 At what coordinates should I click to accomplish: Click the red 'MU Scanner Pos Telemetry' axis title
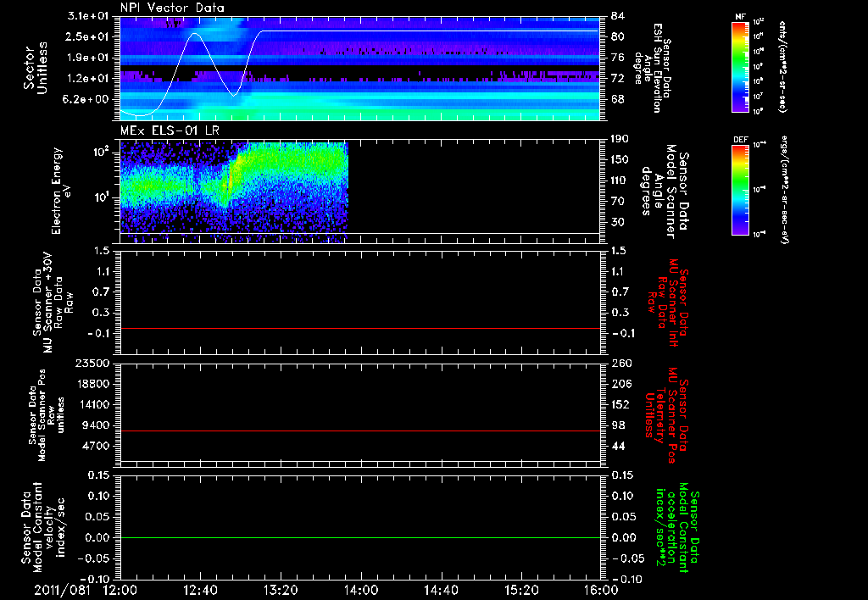click(666, 416)
